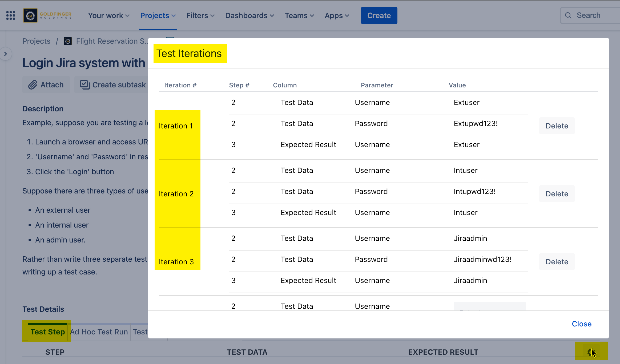Delete Iteration 1
Screen dimensions: 620x364
tap(557, 126)
